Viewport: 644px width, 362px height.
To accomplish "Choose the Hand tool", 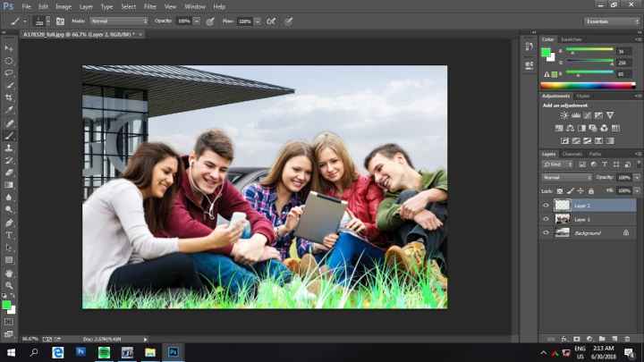I will tap(9, 273).
